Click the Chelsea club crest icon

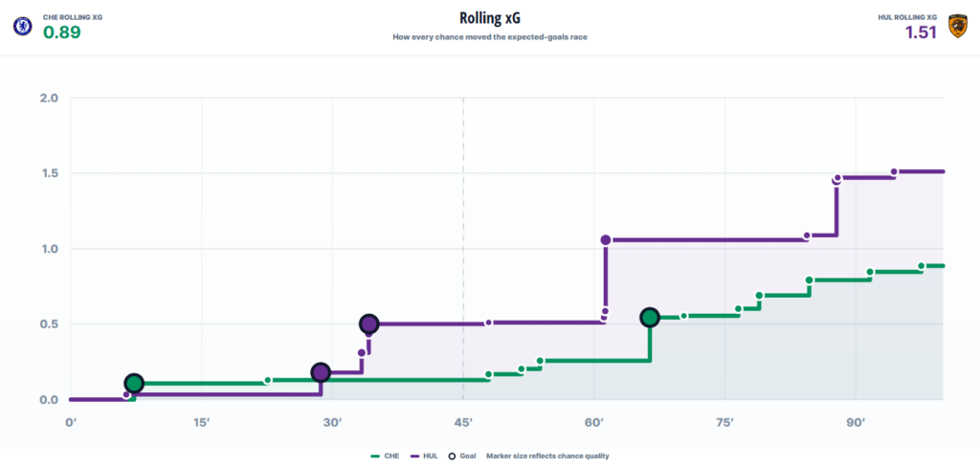pos(23,26)
